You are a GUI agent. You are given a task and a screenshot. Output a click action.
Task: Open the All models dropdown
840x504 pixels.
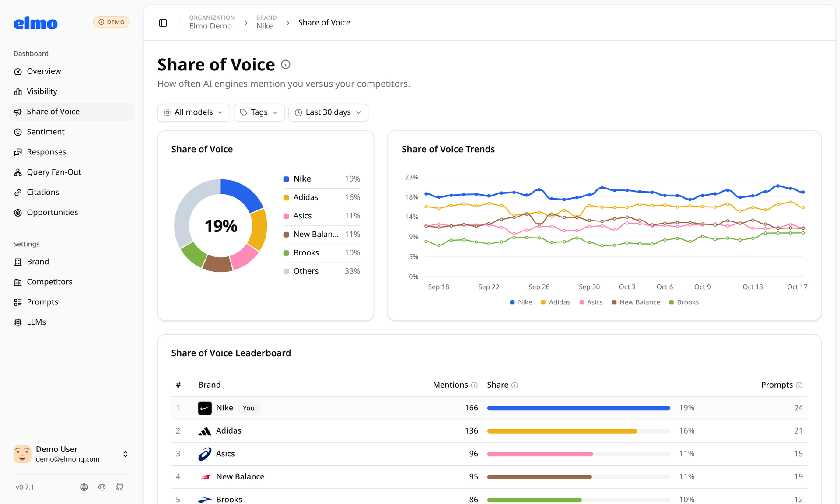(x=193, y=112)
